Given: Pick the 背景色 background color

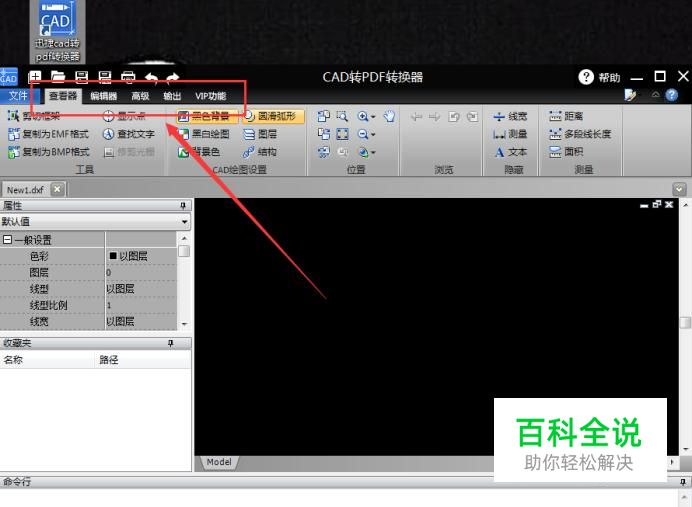Looking at the screenshot, I should (x=199, y=152).
